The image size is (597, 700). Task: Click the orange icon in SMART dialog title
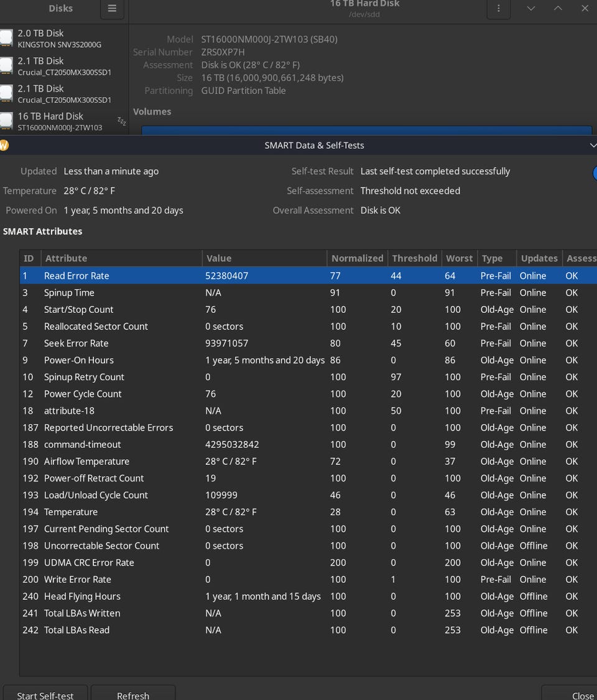tap(4, 145)
